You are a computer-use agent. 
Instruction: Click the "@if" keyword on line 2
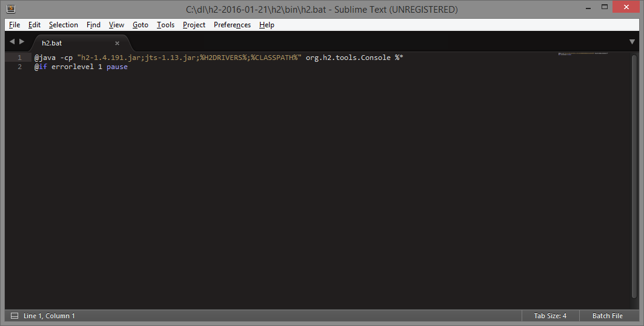41,67
